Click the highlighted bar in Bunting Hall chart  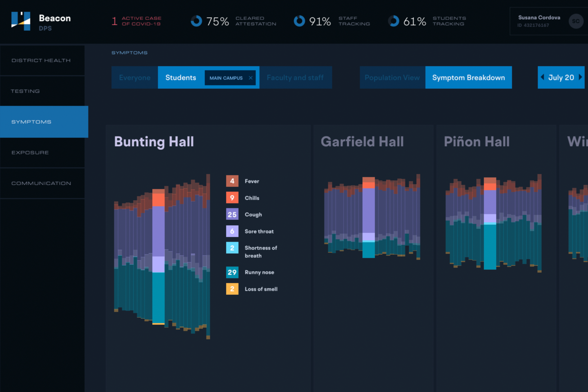(158, 257)
